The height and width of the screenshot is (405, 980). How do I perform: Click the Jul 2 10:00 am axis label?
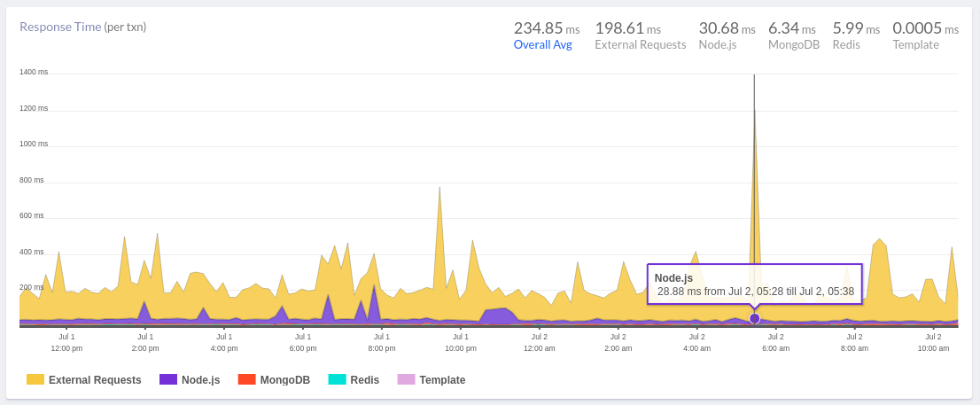pyautogui.click(x=933, y=342)
